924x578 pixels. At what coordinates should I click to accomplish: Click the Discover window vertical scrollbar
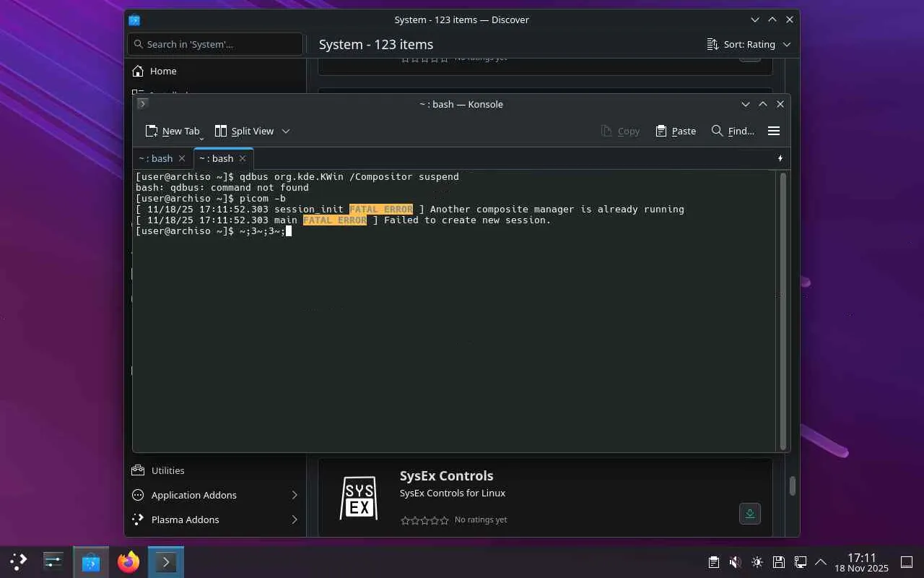[x=792, y=486]
